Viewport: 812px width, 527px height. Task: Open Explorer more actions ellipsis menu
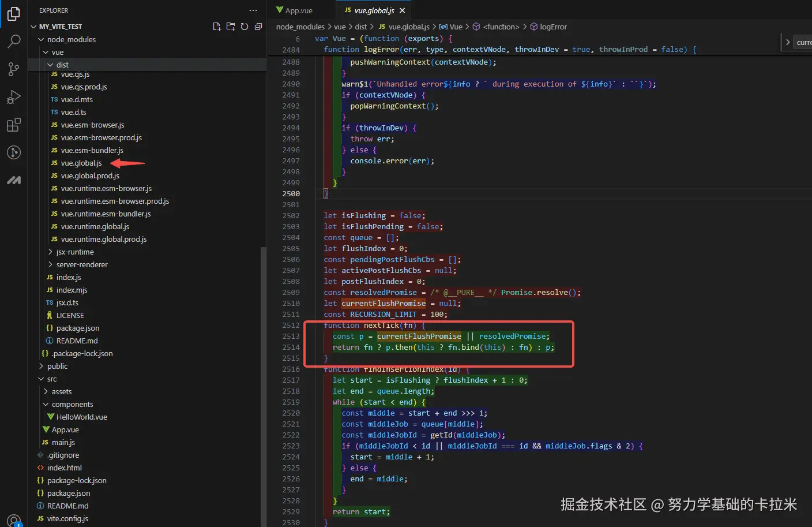253,10
